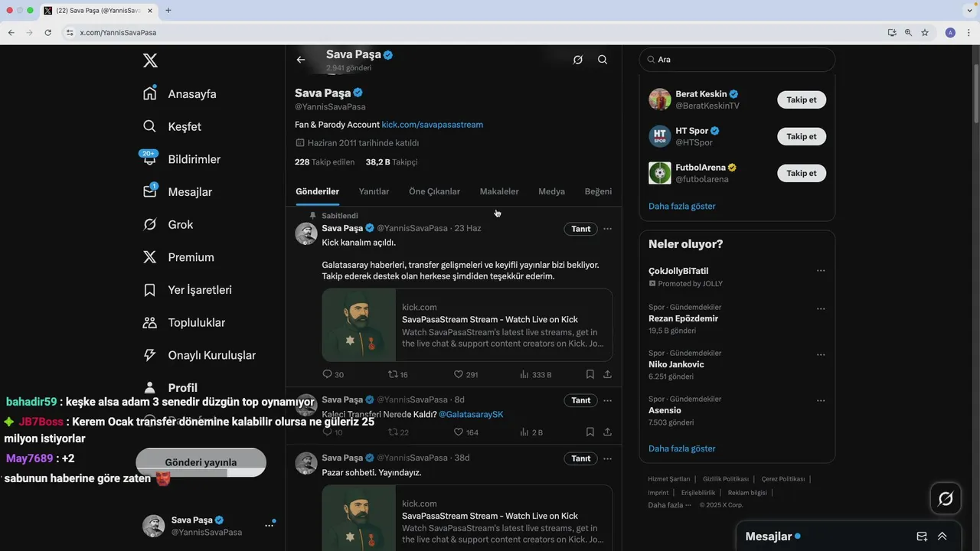Click the browser address bar
The image size is (980, 551).
click(475, 33)
